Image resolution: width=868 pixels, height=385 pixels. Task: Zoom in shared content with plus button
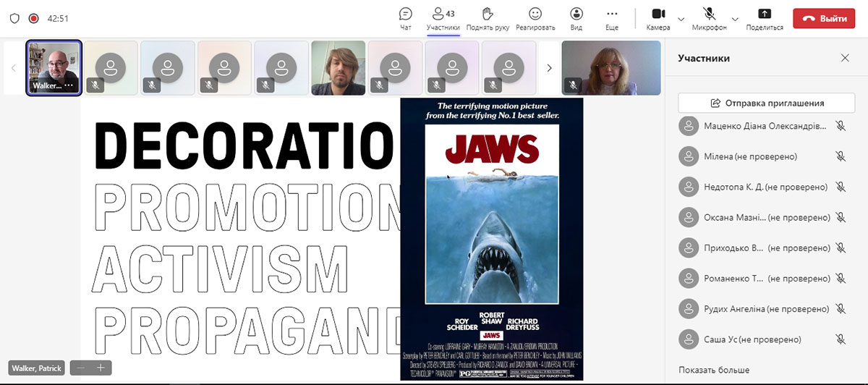click(101, 368)
